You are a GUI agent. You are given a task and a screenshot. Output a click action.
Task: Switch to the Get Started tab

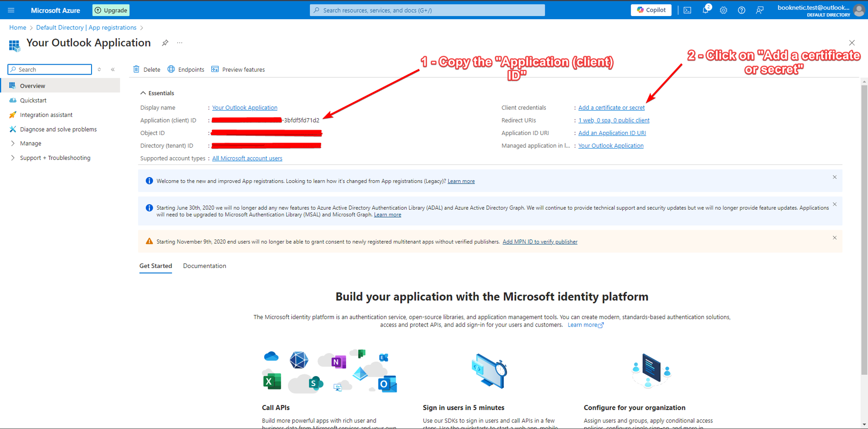(x=155, y=266)
